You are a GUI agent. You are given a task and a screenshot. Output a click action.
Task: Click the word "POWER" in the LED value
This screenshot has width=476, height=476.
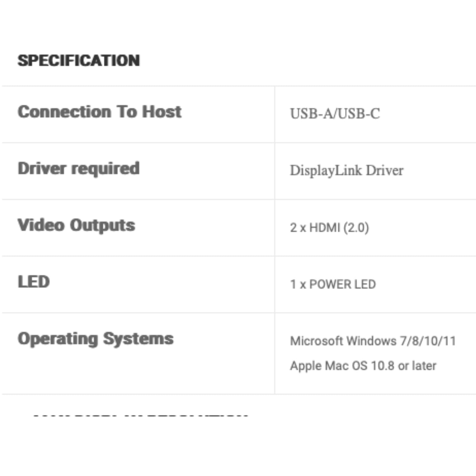[x=330, y=284]
